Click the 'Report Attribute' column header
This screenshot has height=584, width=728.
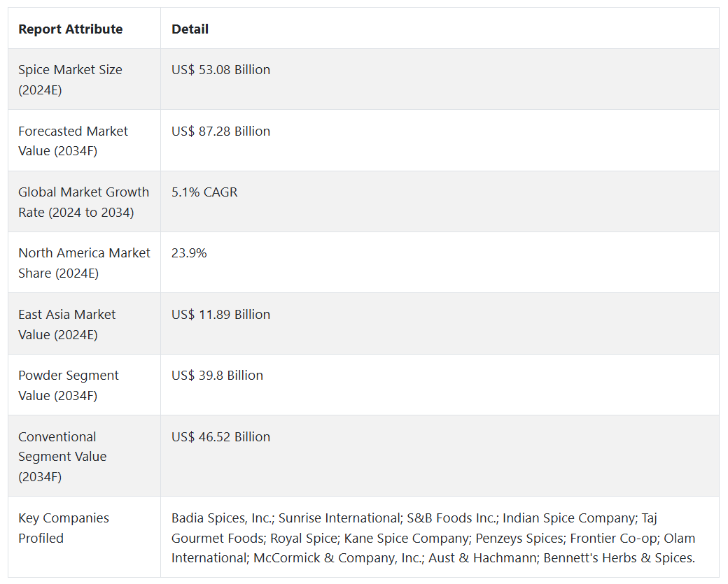coord(71,29)
